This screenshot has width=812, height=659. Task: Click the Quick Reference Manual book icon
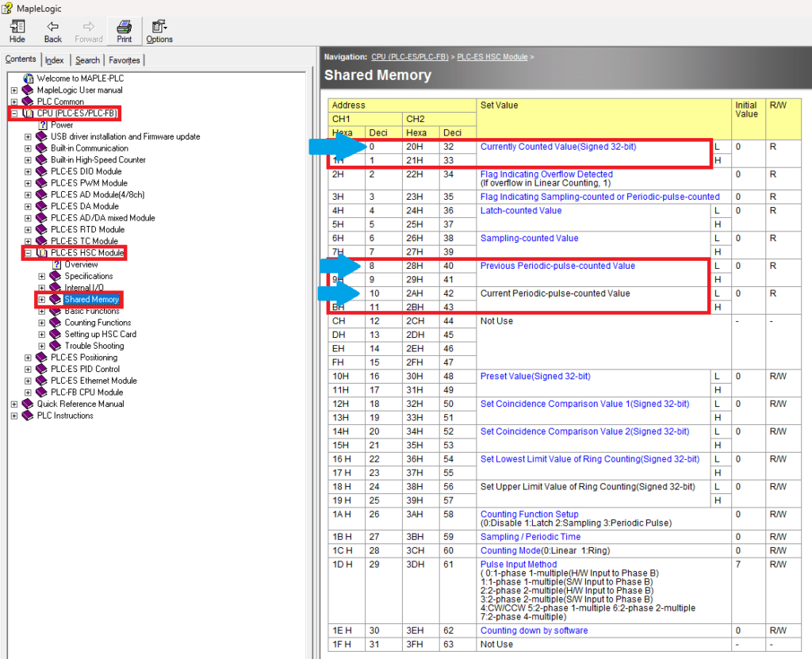point(29,404)
